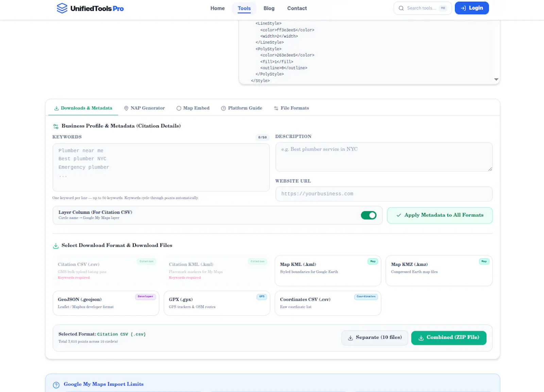Switch to the NAP Generator tab
Screen dimensions: 544x392
pyautogui.click(x=144, y=108)
